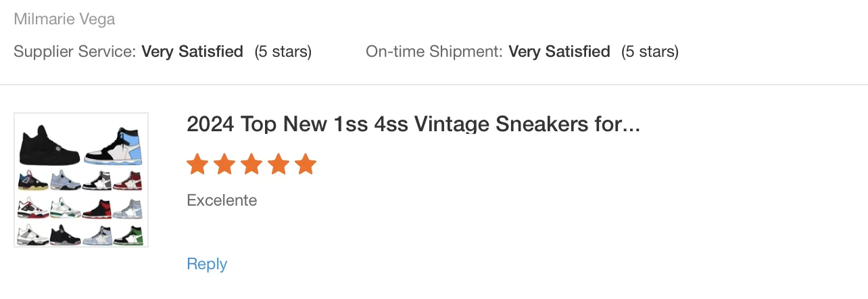Image resolution: width=868 pixels, height=299 pixels.
Task: Click the fourth orange rating star
Action: 278,164
